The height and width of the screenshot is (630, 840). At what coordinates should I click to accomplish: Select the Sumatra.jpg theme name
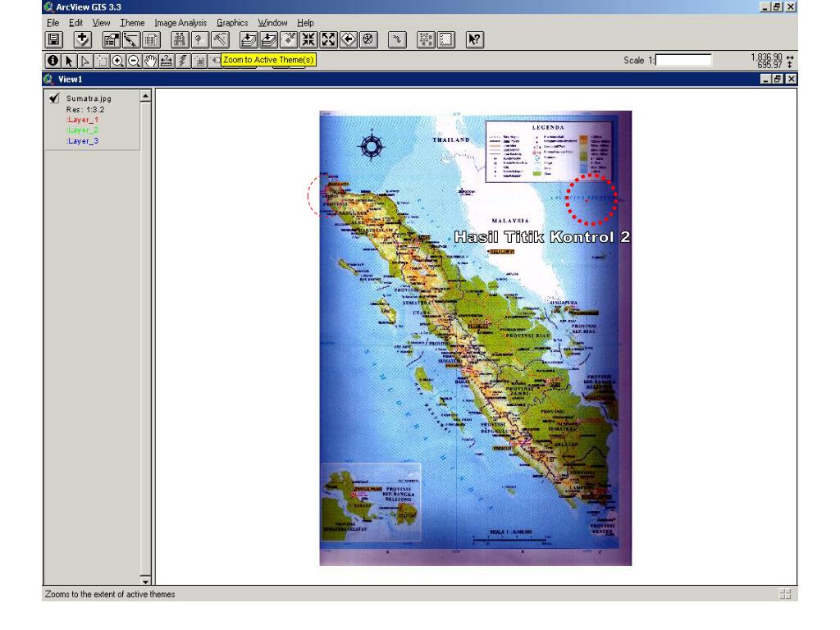point(89,98)
